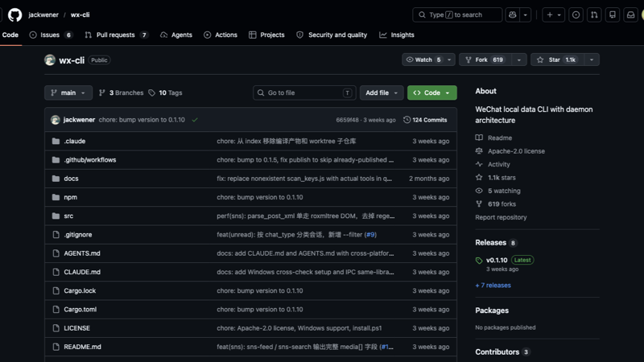
Task: Open the #9 pull request link
Action: pyautogui.click(x=370, y=235)
